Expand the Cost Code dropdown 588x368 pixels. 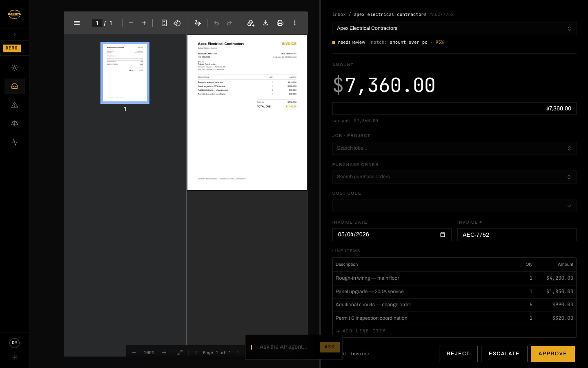[x=454, y=206]
